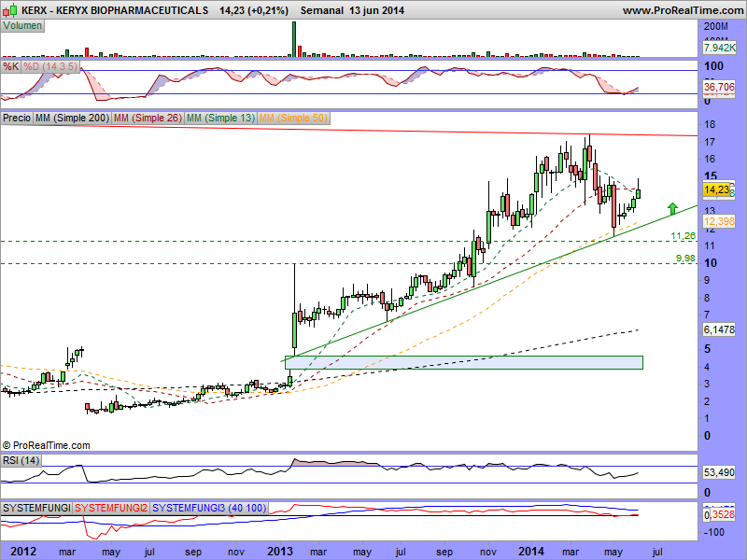747x560 pixels.
Task: Open the SYSTEMFUNGI3 (40 100) label
Action: [x=209, y=508]
